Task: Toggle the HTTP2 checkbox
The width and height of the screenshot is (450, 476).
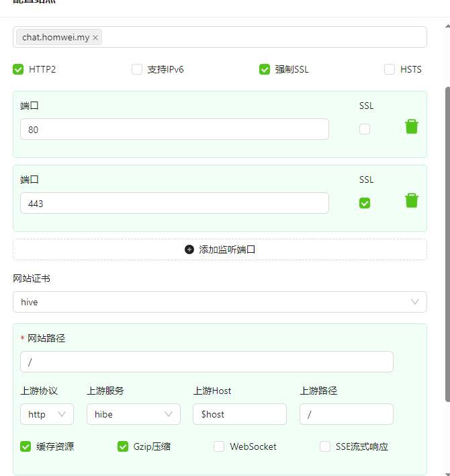Action: pyautogui.click(x=18, y=69)
